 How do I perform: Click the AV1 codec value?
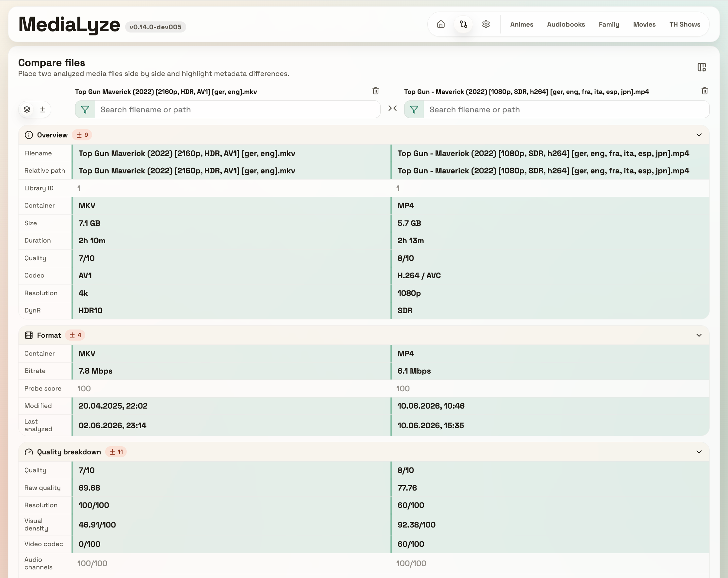(85, 275)
